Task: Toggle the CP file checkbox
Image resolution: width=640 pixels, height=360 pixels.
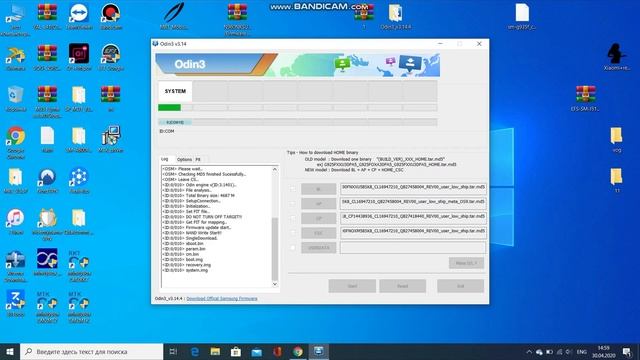Action: point(293,218)
